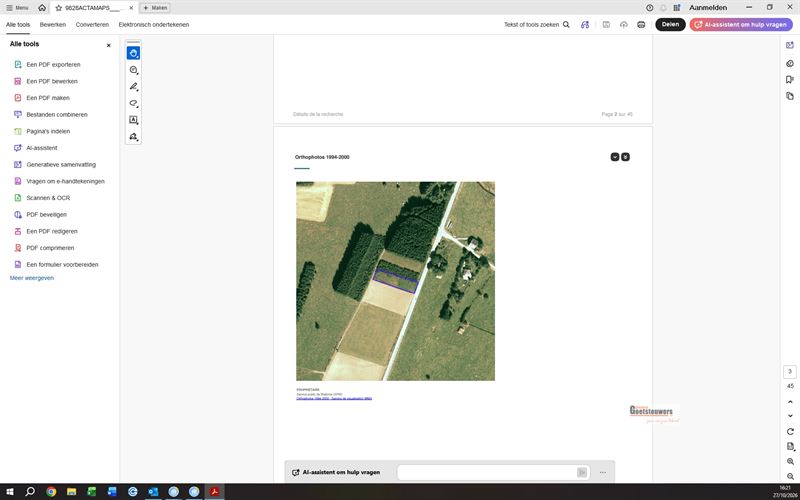Image resolution: width=800 pixels, height=500 pixels.
Task: Switch to Bewerken tab
Action: (x=53, y=24)
